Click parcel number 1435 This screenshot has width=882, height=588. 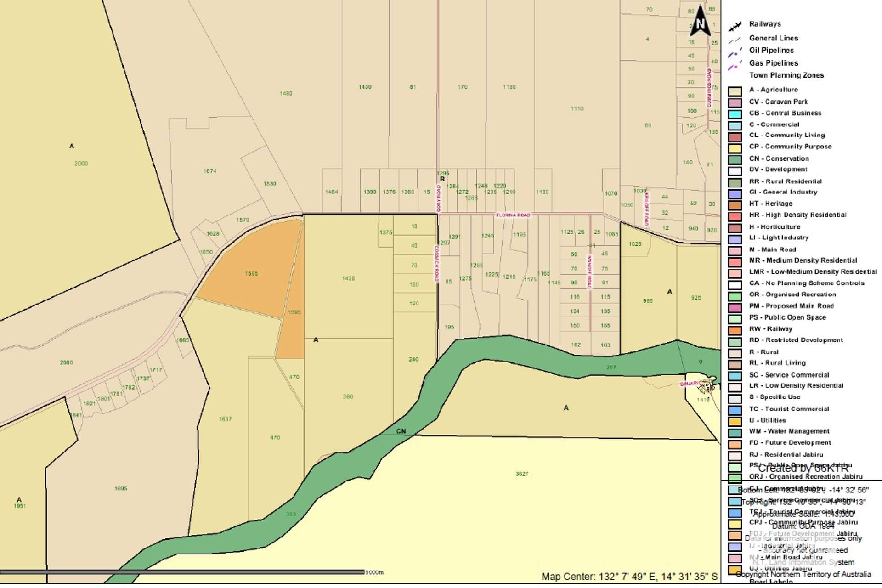point(348,278)
